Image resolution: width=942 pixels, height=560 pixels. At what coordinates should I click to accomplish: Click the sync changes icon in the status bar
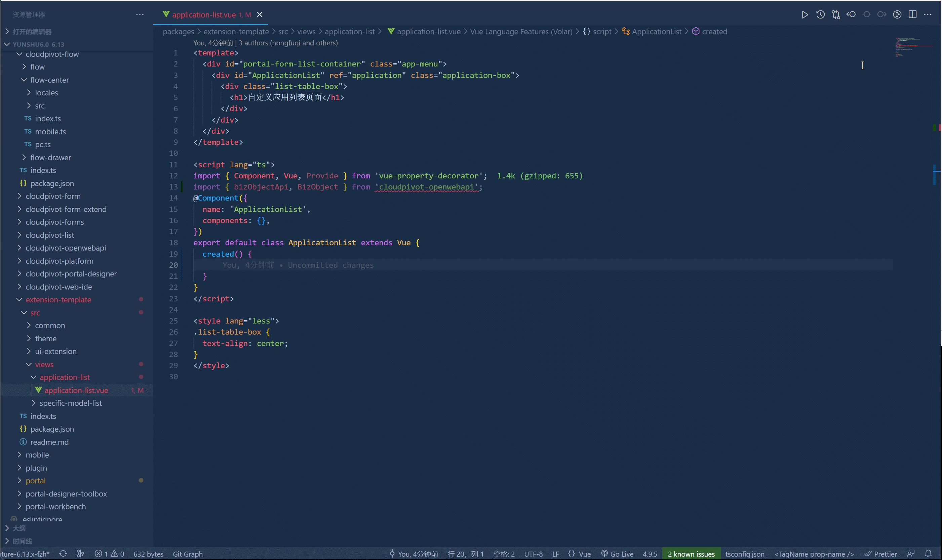(x=63, y=554)
